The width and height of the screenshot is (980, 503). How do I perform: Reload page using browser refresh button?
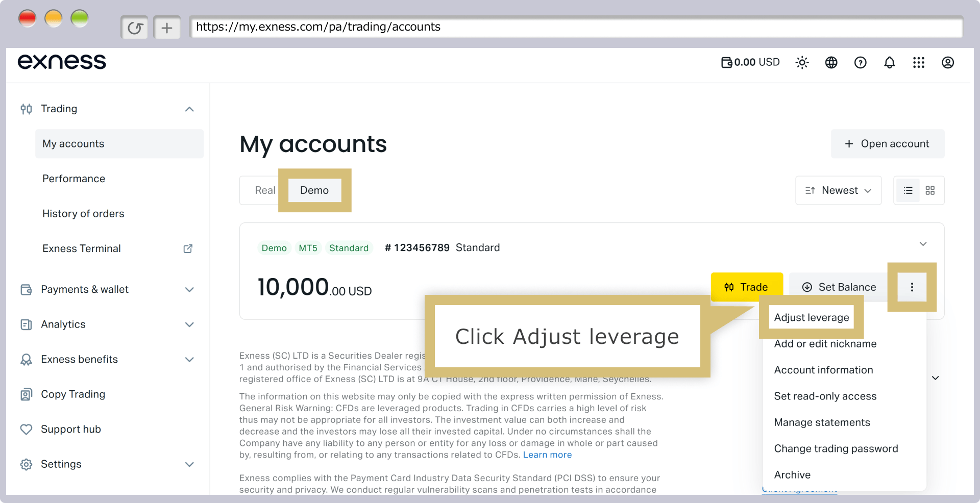click(134, 28)
